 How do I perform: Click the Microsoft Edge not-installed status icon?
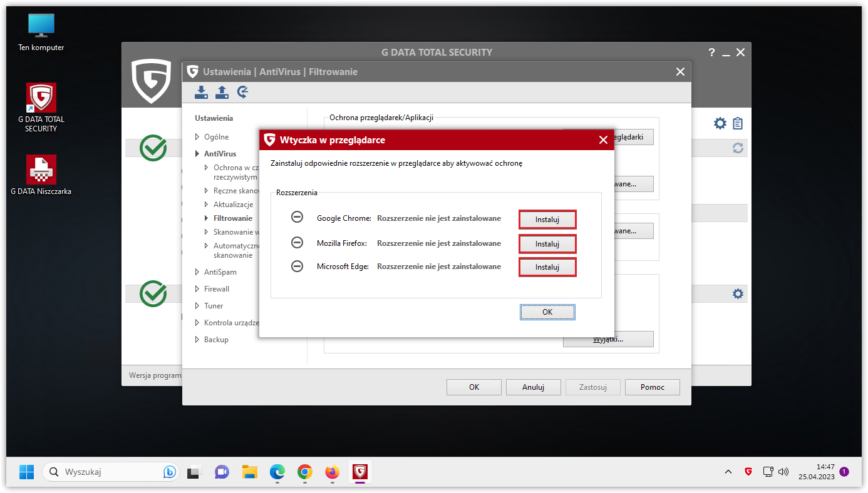(x=297, y=266)
